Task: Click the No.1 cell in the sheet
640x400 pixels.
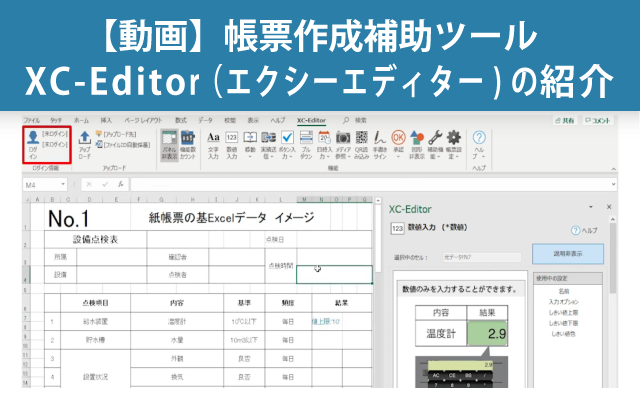Action: pos(68,218)
